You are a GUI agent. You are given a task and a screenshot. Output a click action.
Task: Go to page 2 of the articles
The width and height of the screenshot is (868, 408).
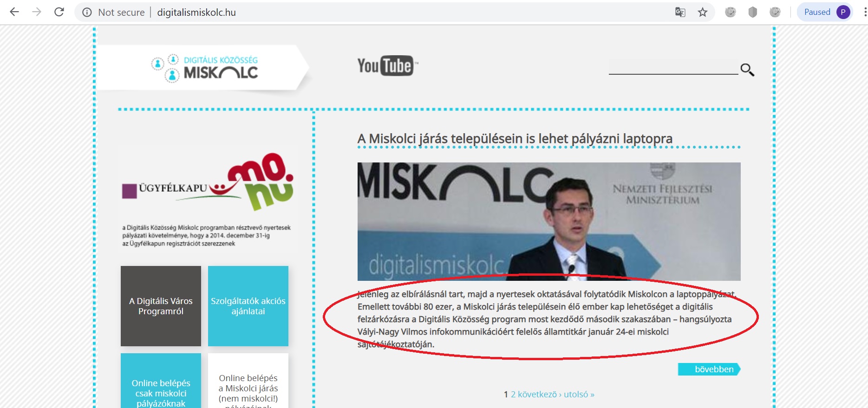[x=513, y=395]
